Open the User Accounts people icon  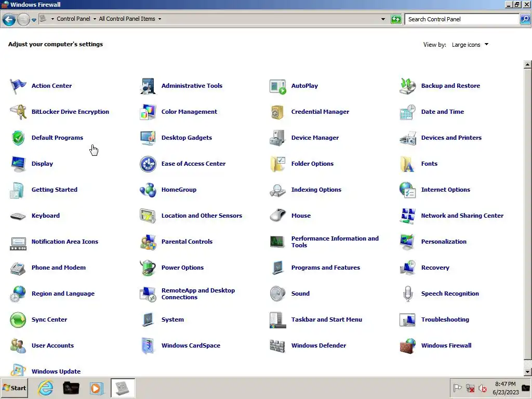point(18,345)
